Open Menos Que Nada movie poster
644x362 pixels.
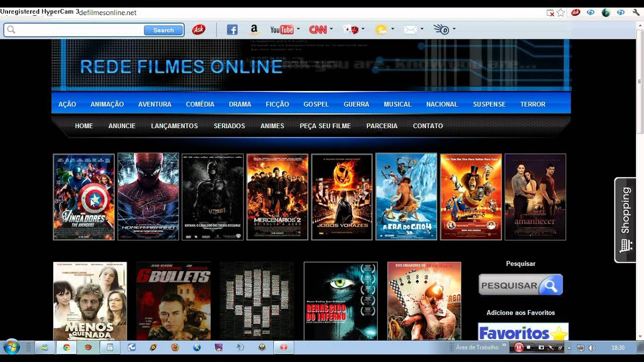90,301
